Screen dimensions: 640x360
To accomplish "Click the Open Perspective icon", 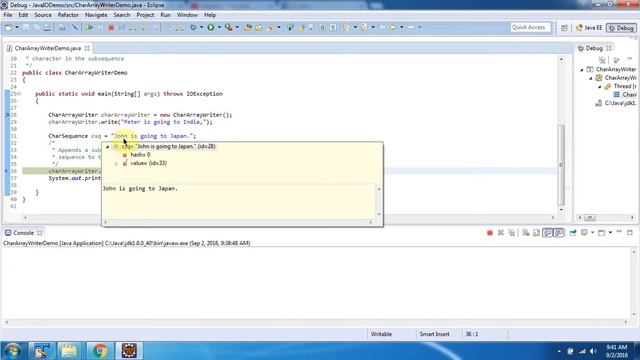I will click(564, 28).
